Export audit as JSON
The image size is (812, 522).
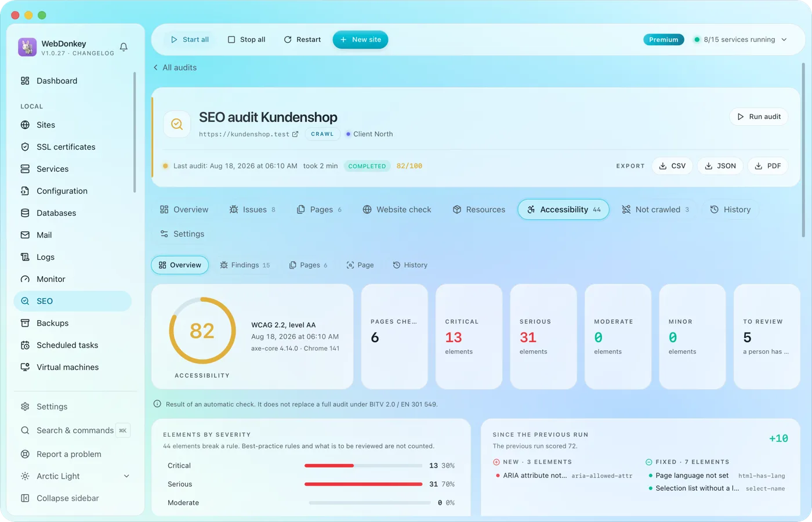(720, 166)
